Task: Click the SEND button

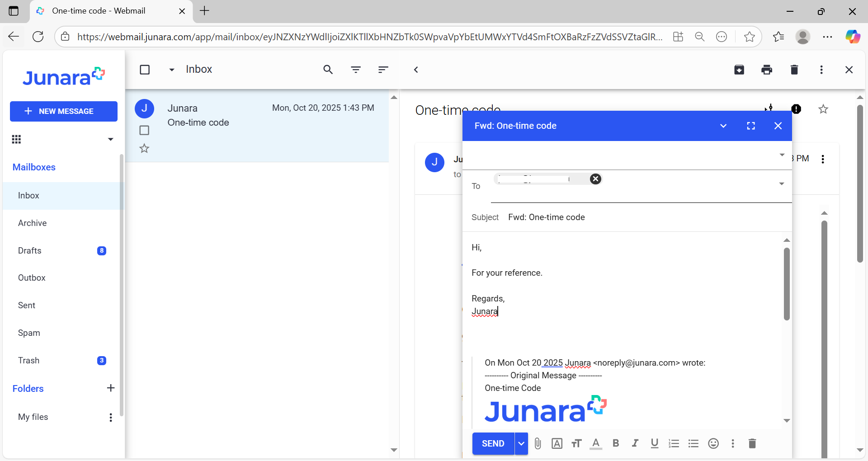Action: (493, 444)
